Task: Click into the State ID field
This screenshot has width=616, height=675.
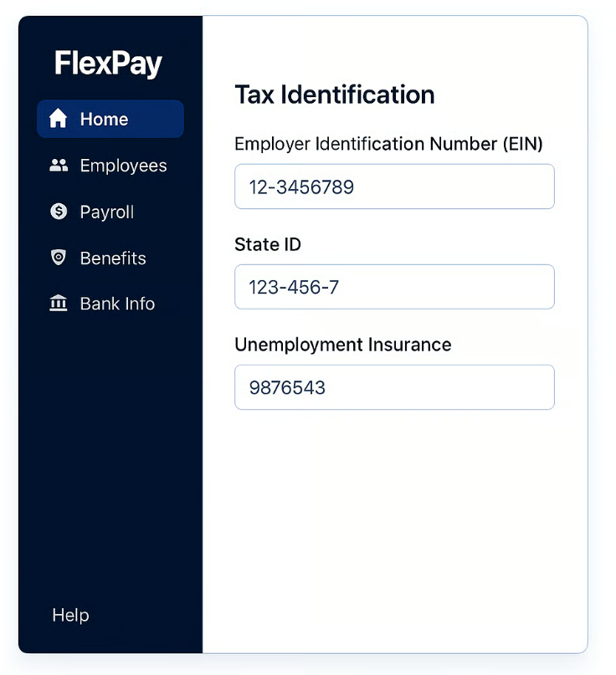Action: click(x=394, y=287)
